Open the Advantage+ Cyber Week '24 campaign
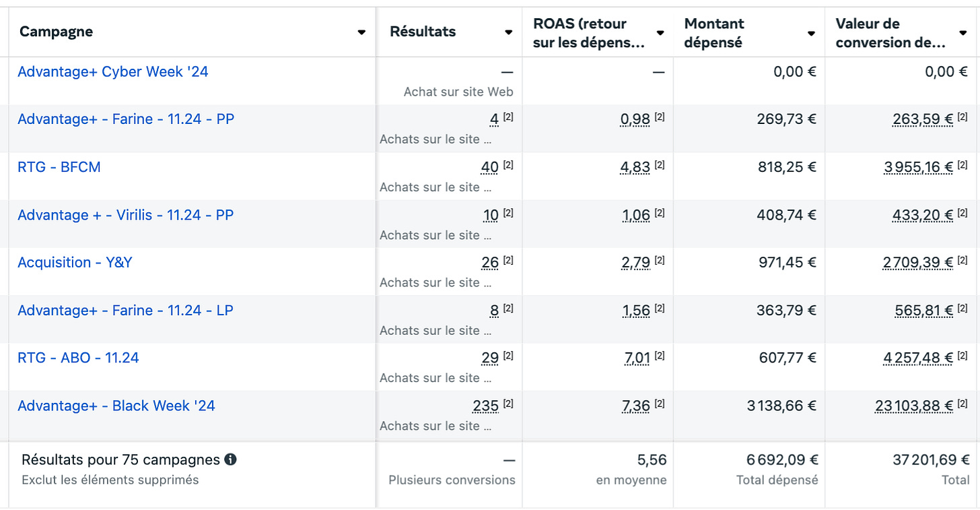Screen dimensions: 980x510 113,71
